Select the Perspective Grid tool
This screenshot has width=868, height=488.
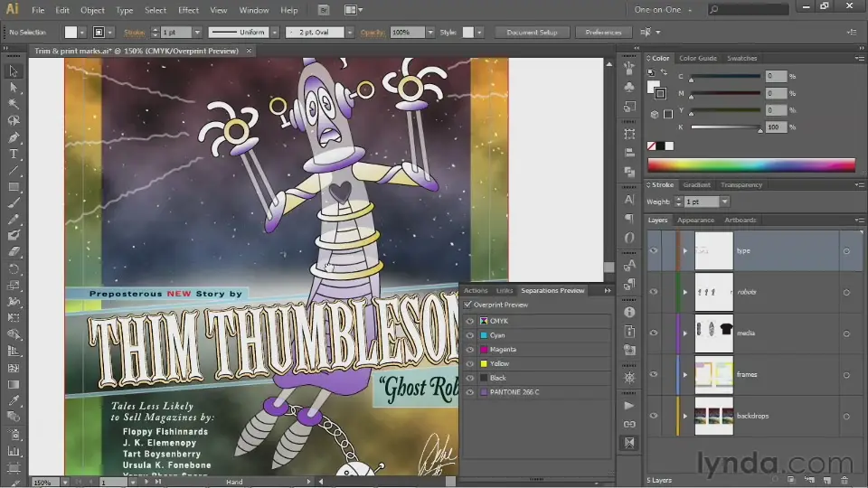click(14, 352)
